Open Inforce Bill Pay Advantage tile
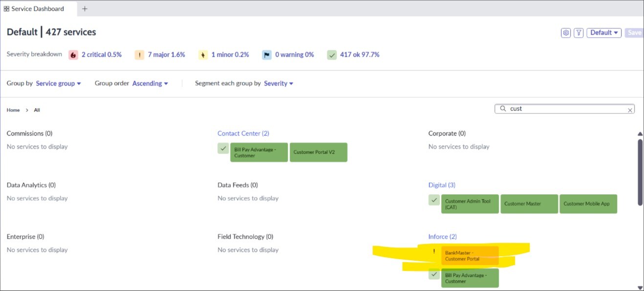Screen dimensions: 644x291 [470, 278]
